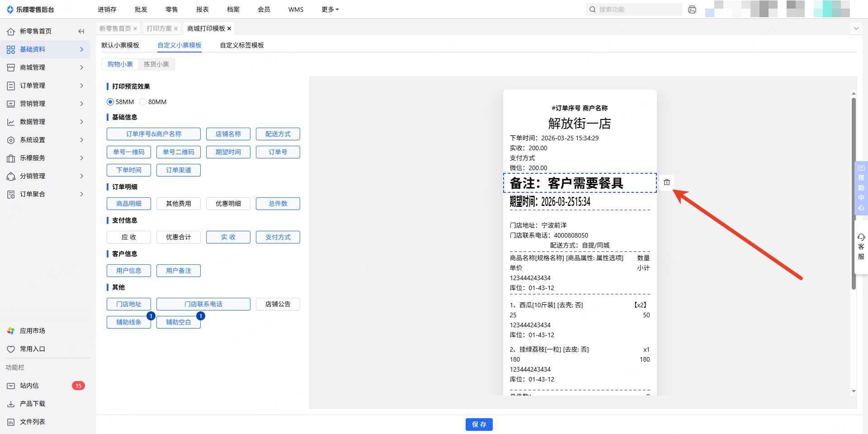Click the 保存 button

click(x=479, y=424)
